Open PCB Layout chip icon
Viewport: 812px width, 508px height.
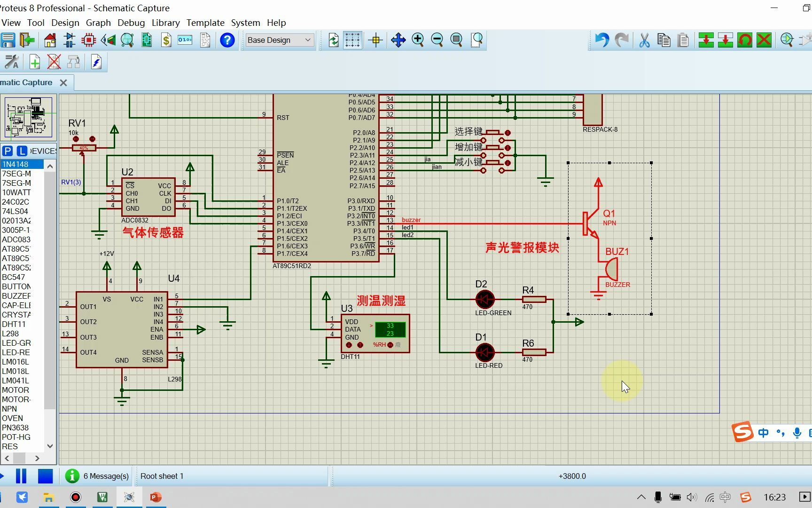(x=88, y=40)
